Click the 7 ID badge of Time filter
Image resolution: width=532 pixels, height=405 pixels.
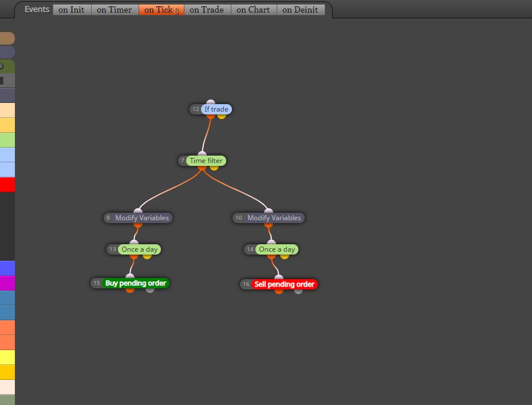[183, 161]
